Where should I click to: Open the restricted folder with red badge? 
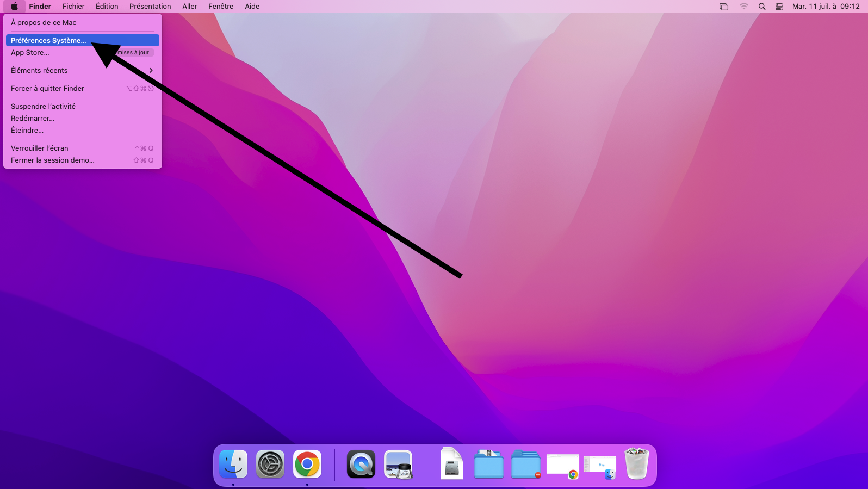[x=526, y=464]
